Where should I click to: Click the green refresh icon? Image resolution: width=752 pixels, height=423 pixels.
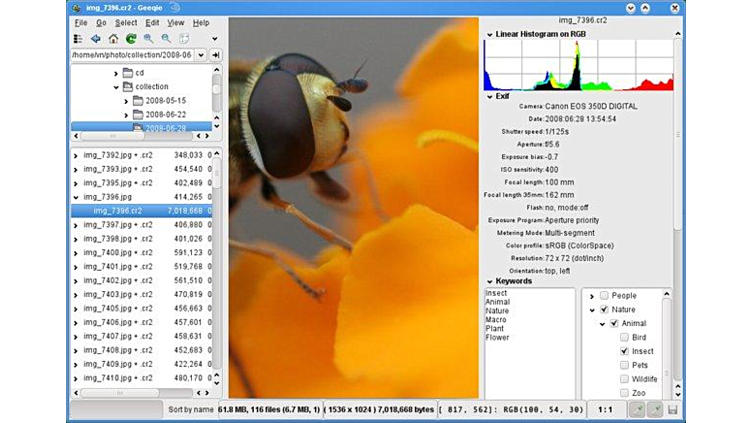pyautogui.click(x=131, y=39)
